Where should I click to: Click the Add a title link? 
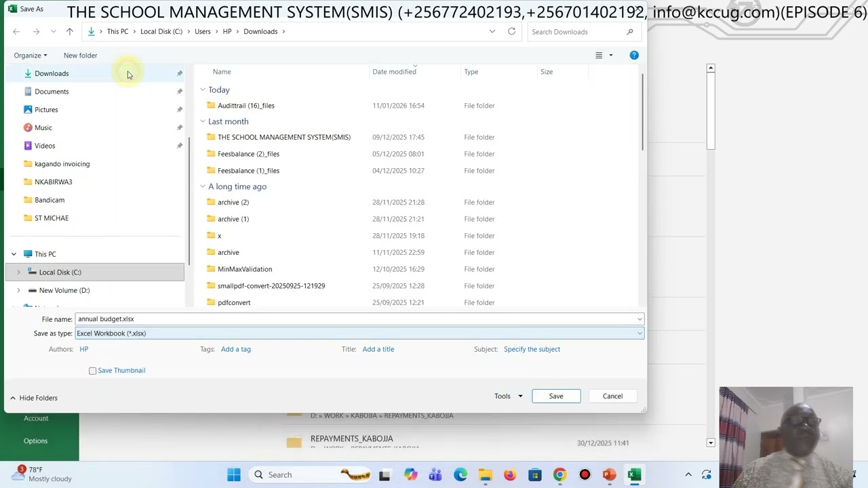coord(378,349)
